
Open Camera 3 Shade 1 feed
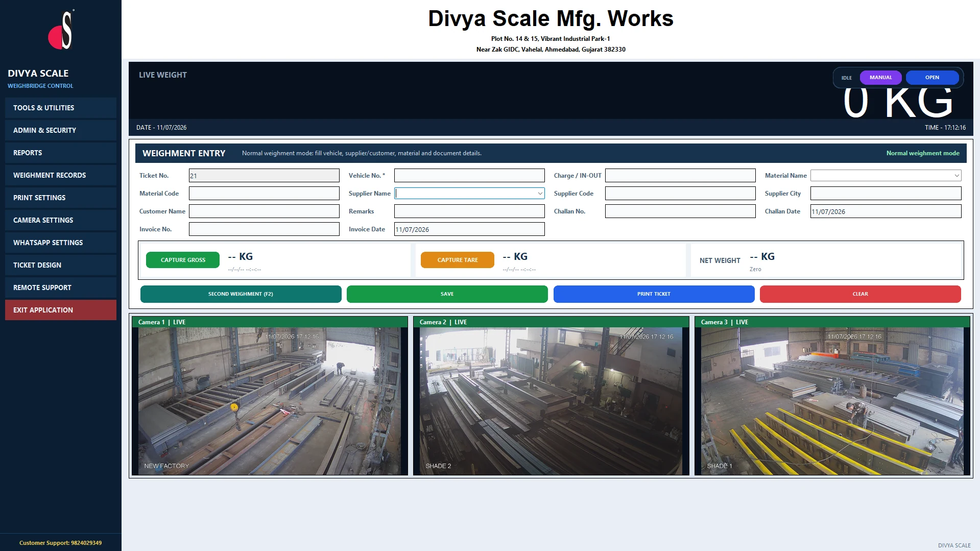click(832, 401)
